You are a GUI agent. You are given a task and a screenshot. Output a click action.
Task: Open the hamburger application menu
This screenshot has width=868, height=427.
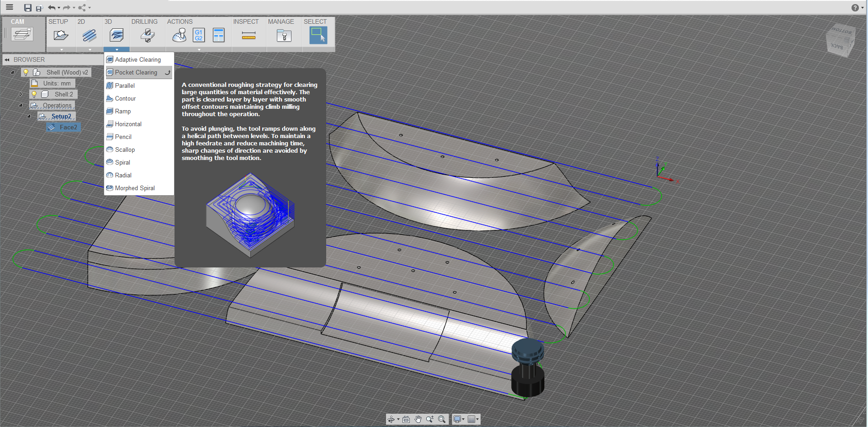(9, 7)
